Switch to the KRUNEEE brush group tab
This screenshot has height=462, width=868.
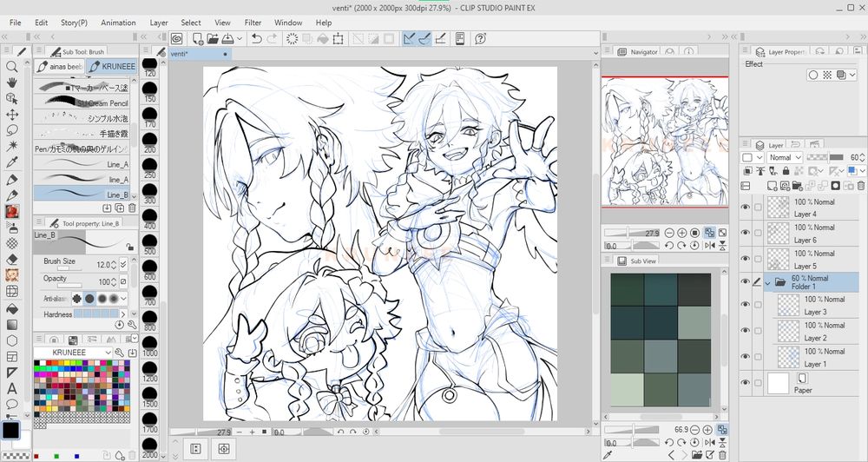click(112, 67)
